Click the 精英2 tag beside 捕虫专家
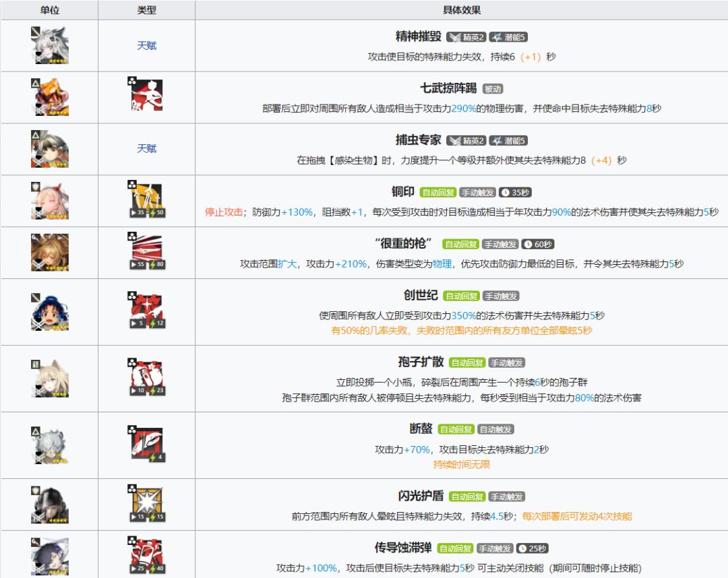This screenshot has height=578, width=728. click(x=466, y=141)
